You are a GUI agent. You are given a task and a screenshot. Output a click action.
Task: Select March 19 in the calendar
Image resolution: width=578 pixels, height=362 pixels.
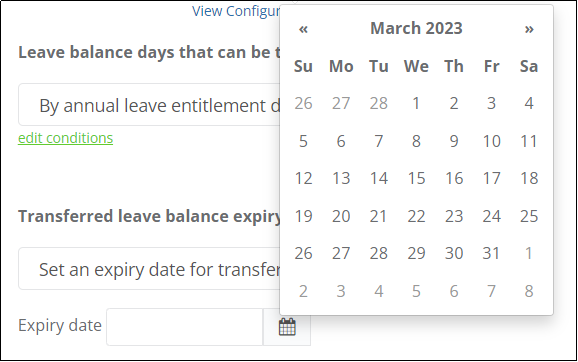coord(303,216)
